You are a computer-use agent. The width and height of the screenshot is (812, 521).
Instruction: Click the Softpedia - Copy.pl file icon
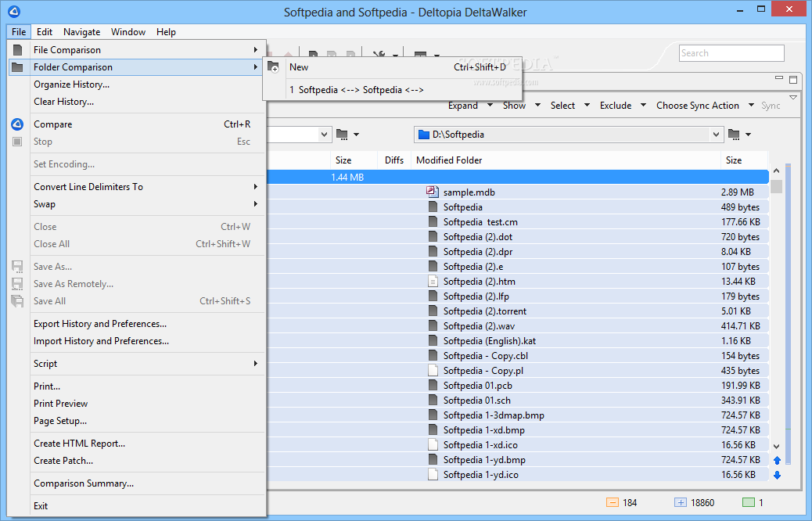pyautogui.click(x=433, y=370)
